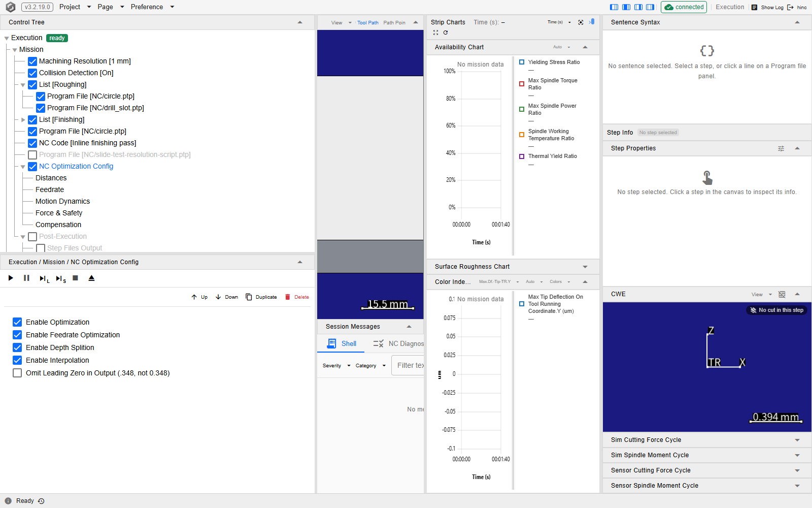This screenshot has height=508, width=812.
Task: Open the Time (s) dropdown in Strip Charts
Action: click(559, 22)
